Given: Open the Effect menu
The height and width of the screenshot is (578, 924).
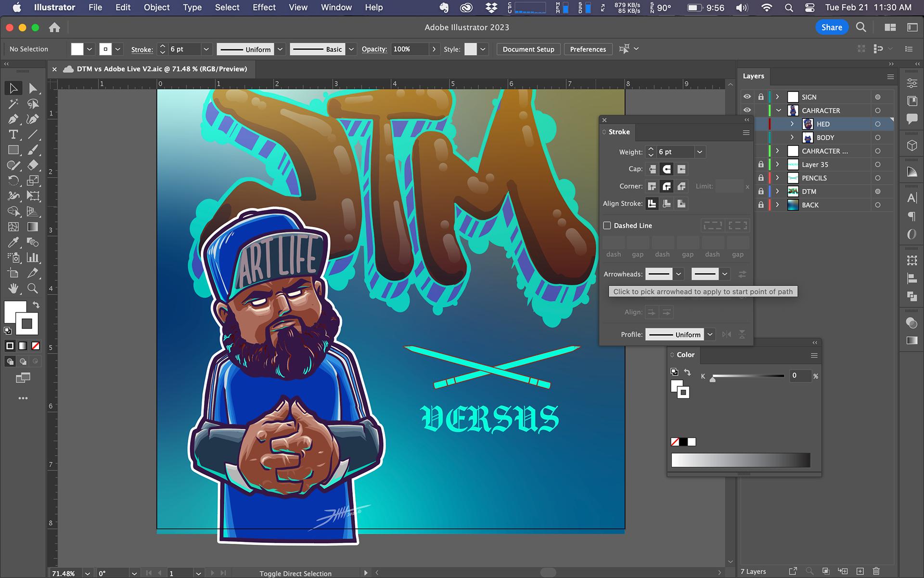Looking at the screenshot, I should click(x=264, y=7).
